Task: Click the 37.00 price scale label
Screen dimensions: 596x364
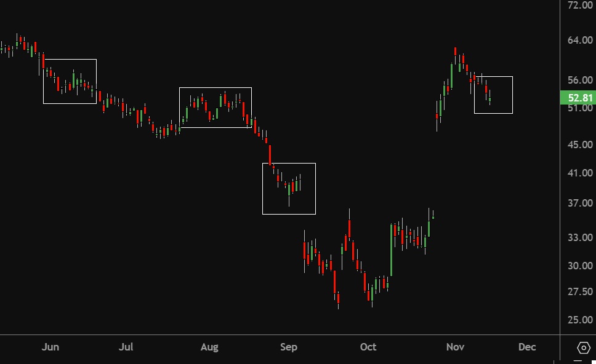Action: tap(581, 204)
